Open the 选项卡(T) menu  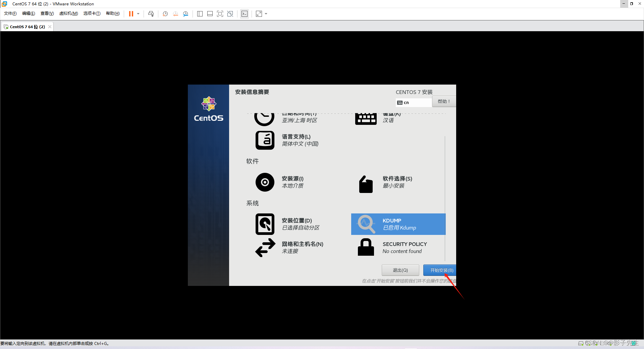pyautogui.click(x=92, y=13)
